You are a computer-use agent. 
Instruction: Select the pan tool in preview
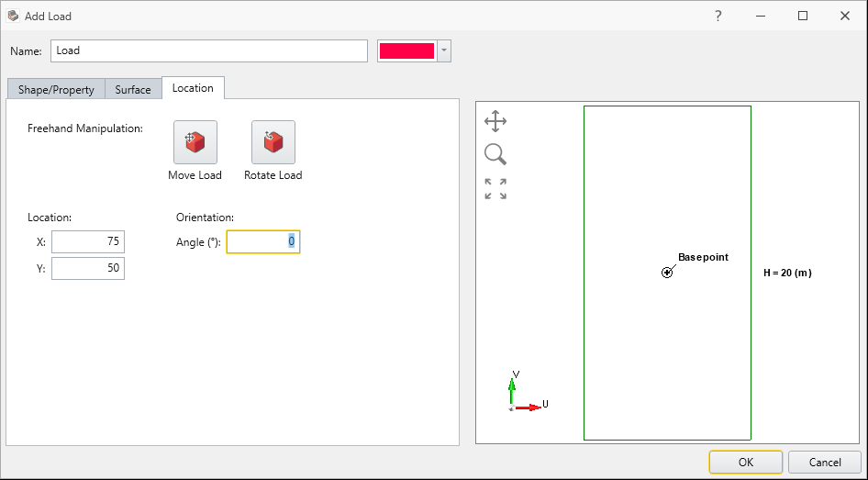pos(495,121)
